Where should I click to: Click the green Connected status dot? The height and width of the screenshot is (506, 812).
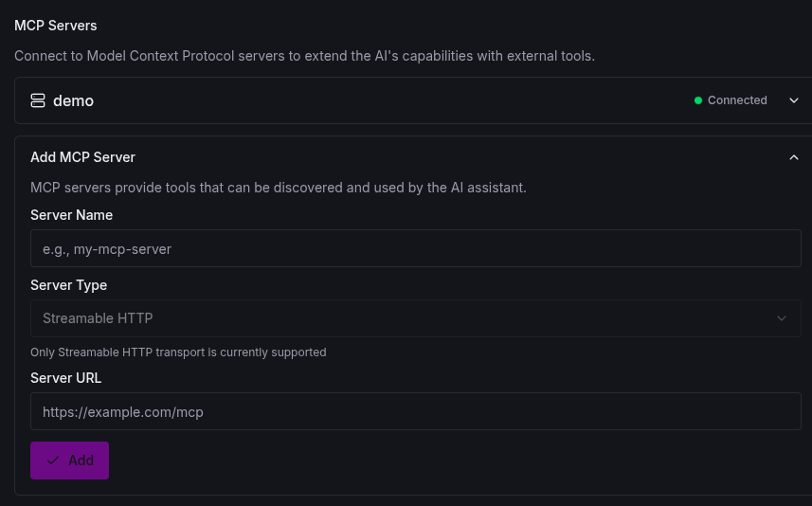(x=698, y=100)
